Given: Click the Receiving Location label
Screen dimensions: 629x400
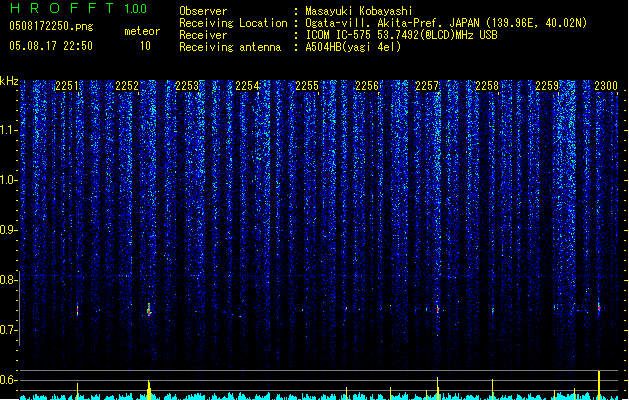Looking at the screenshot, I should tap(233, 23).
